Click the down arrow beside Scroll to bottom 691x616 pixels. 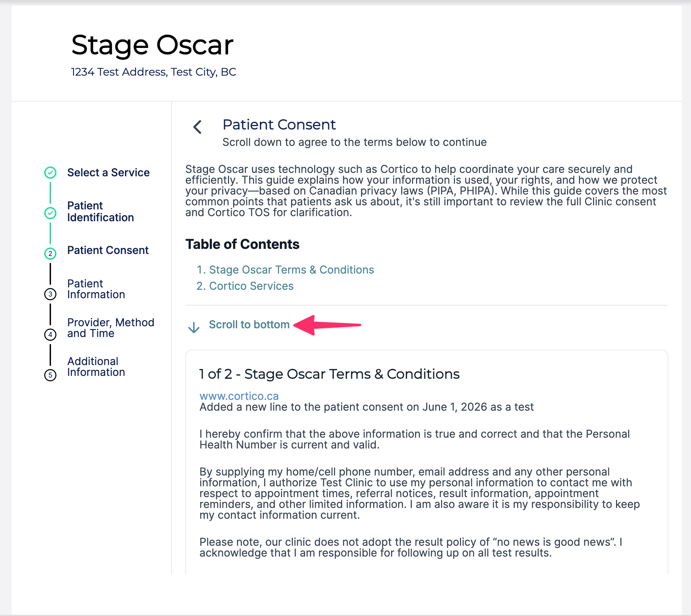(x=194, y=327)
